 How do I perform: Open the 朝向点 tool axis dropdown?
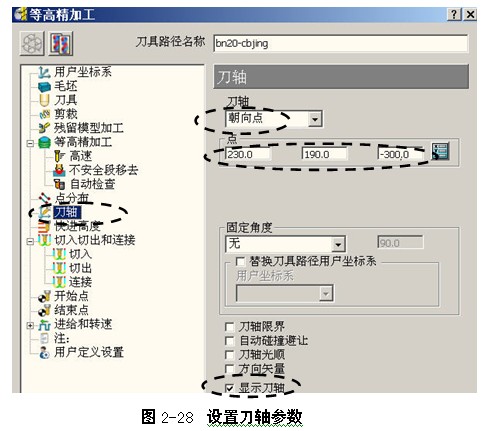315,119
